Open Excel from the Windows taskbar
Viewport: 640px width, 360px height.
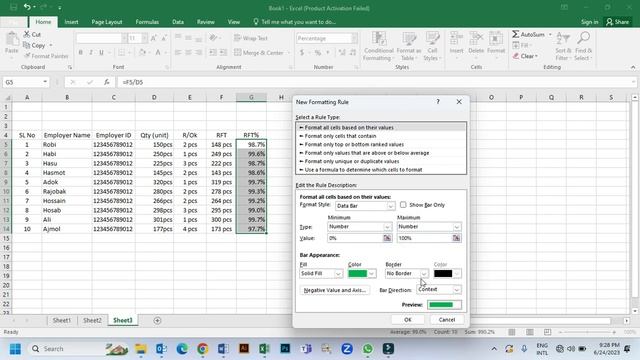tap(264, 349)
